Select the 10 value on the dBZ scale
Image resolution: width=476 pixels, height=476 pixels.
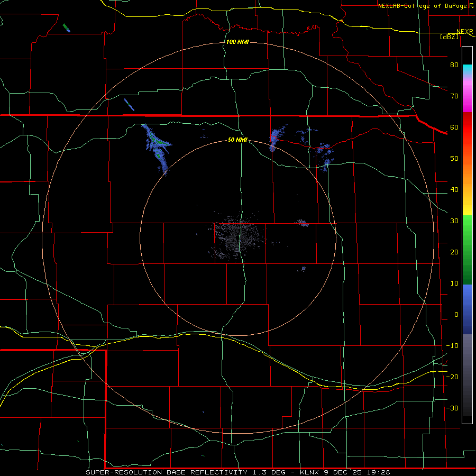point(454,283)
